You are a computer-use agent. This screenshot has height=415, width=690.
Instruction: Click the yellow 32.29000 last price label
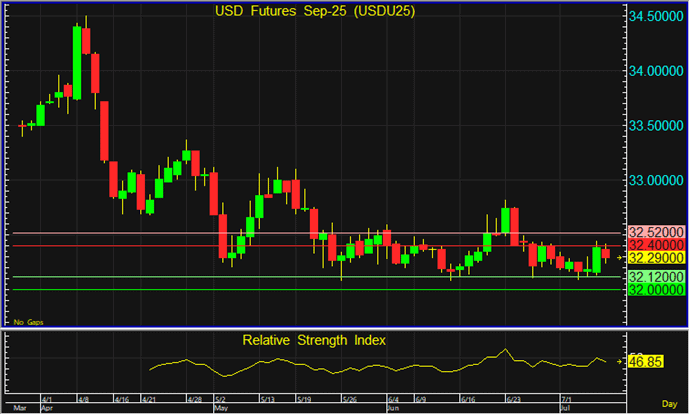click(655, 258)
